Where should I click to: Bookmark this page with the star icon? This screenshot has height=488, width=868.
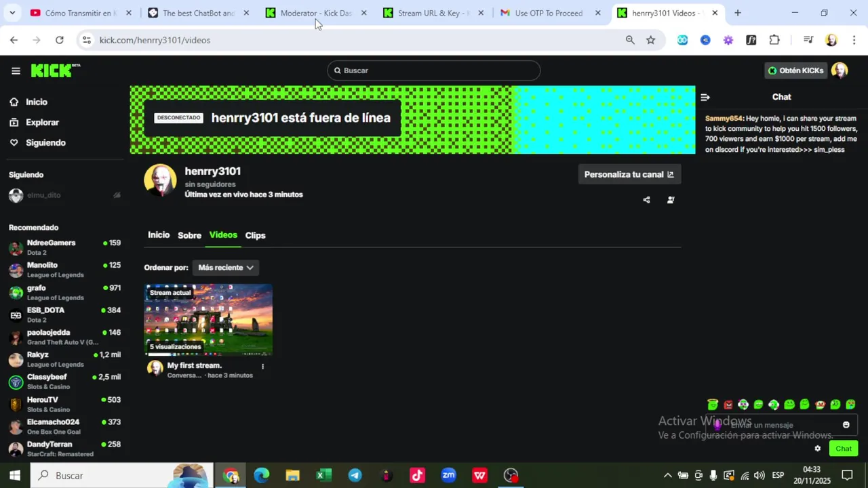click(650, 40)
